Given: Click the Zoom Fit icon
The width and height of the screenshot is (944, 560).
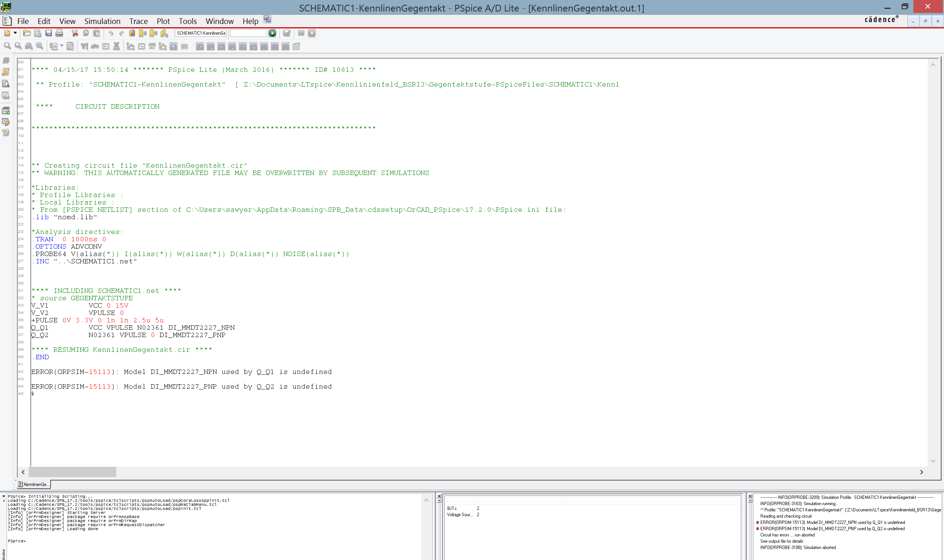Looking at the screenshot, I should (x=40, y=46).
